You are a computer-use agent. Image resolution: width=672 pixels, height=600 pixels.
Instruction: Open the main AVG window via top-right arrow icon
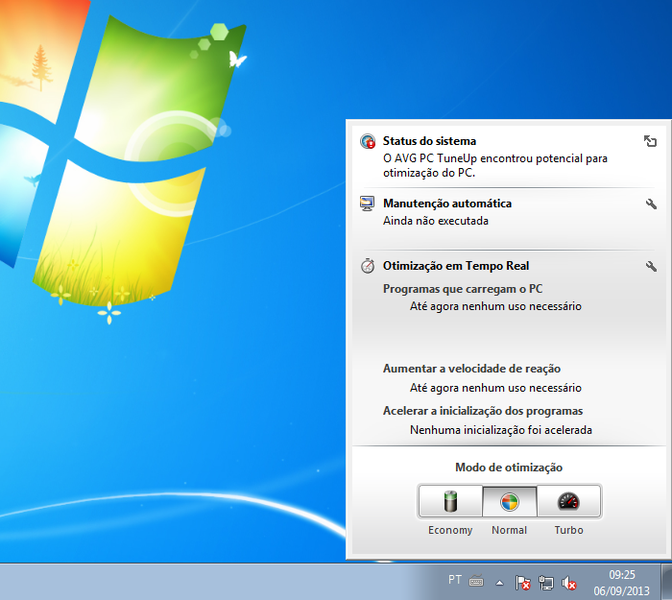[650, 141]
